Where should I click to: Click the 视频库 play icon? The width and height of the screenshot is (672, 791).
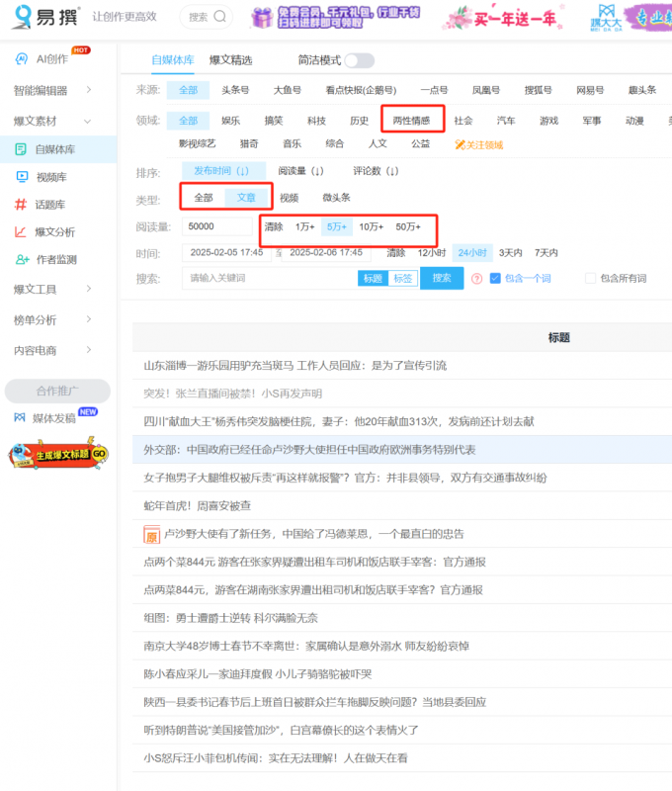tap(22, 177)
